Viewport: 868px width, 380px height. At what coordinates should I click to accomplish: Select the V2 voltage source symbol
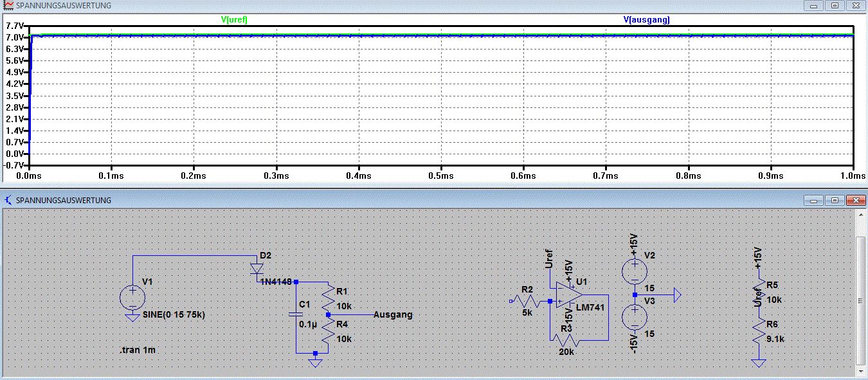634,271
